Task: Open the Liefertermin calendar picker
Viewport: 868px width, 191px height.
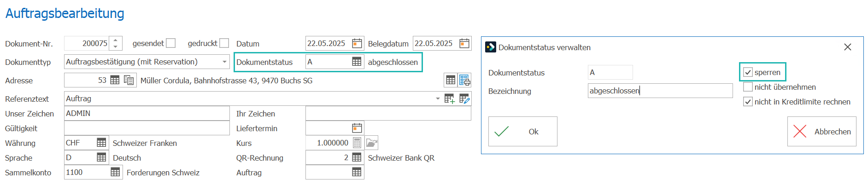Action: [357, 128]
